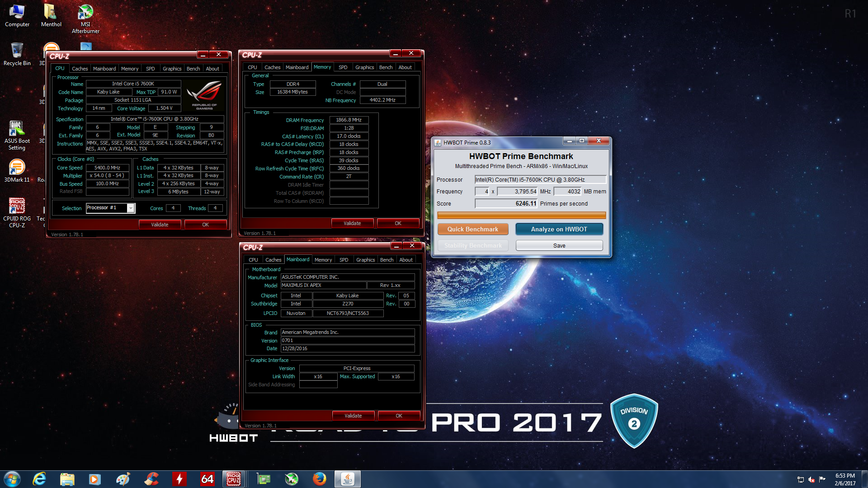Launch MSI Afterburner desktop shortcut

pos(85,19)
